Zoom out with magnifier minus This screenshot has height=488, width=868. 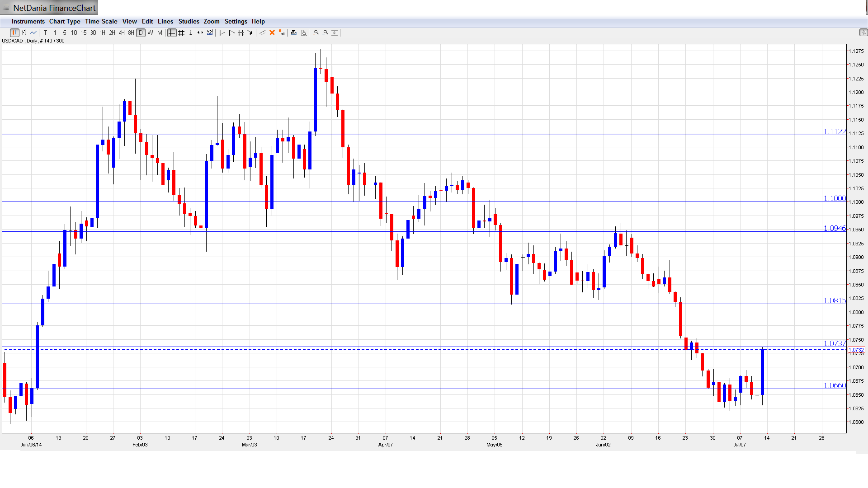point(325,33)
